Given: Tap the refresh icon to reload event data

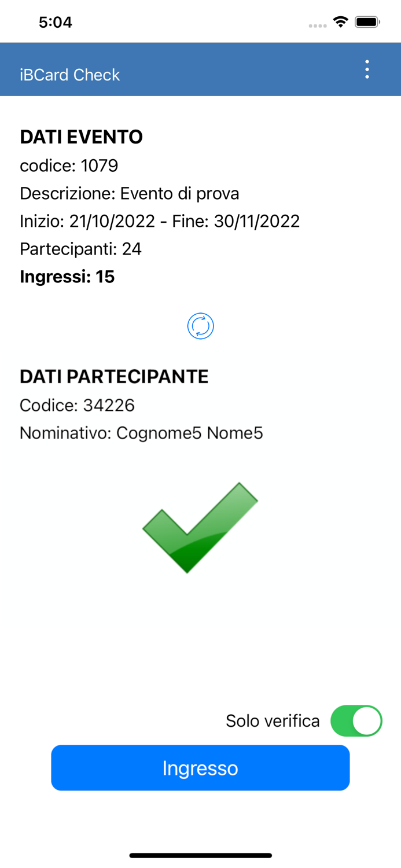Looking at the screenshot, I should click(201, 325).
